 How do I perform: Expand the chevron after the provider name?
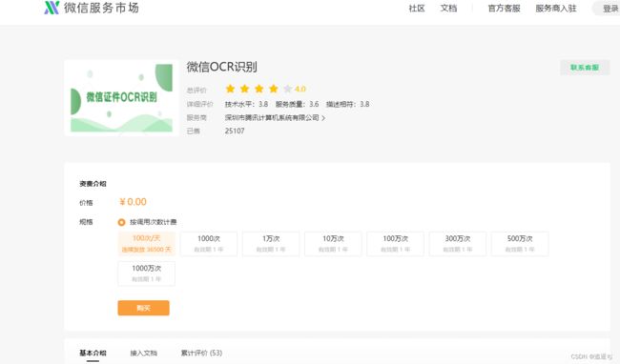tap(323, 118)
